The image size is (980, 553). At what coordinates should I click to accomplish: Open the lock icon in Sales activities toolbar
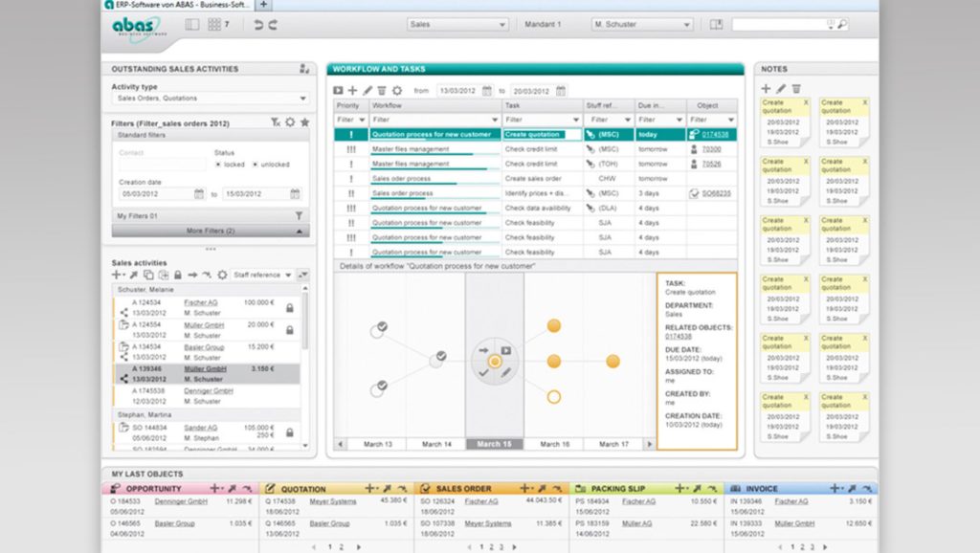(x=178, y=273)
